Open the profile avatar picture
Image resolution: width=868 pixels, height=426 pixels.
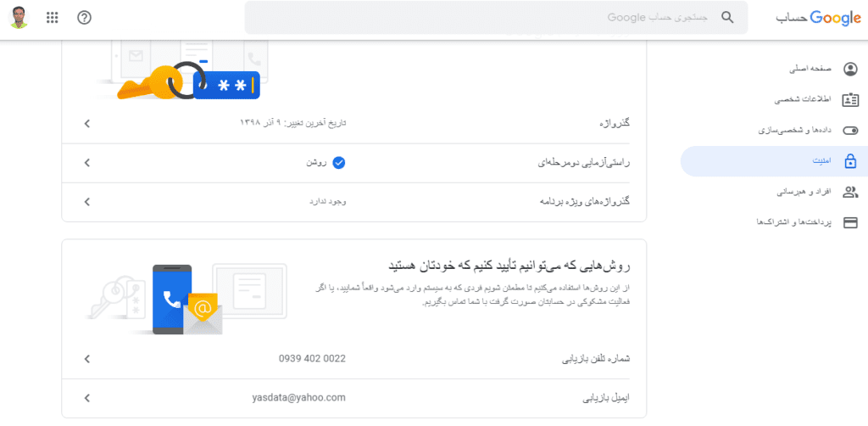(x=19, y=18)
